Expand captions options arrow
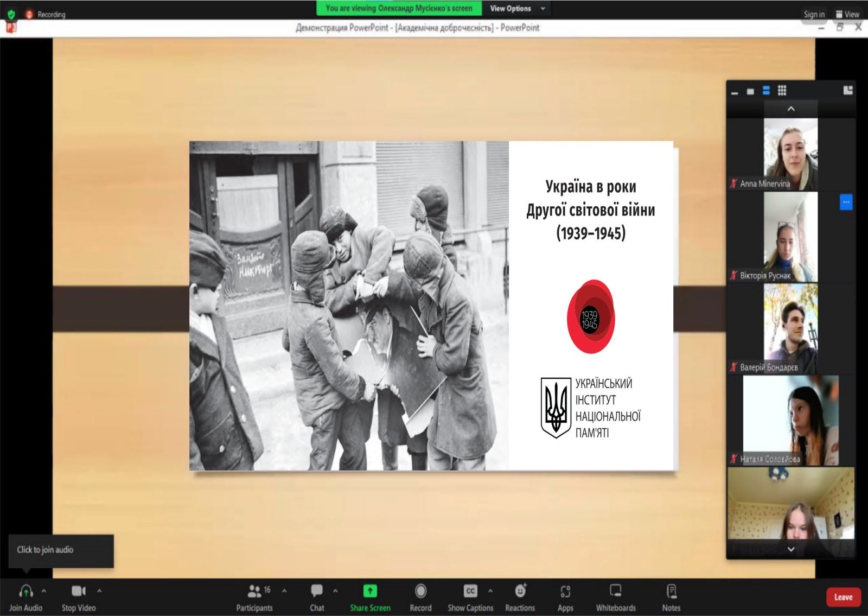 [490, 591]
